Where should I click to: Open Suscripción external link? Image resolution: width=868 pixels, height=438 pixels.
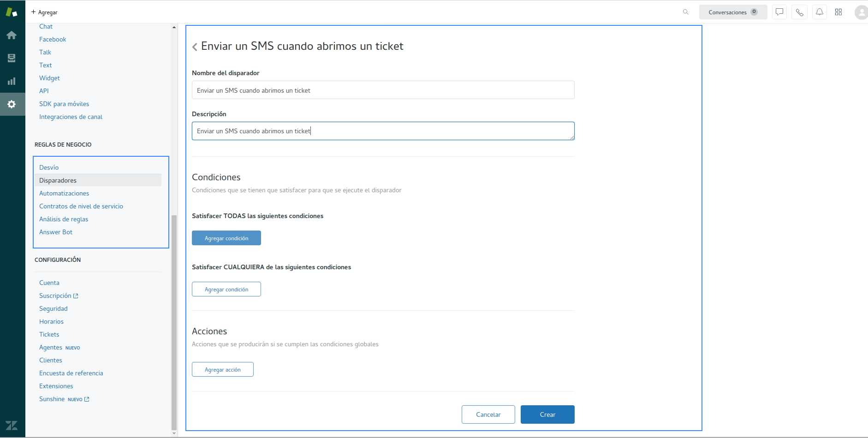click(x=59, y=296)
